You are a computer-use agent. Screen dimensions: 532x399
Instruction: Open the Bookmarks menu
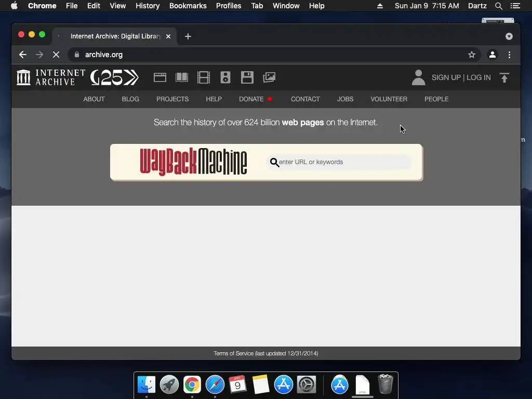click(x=188, y=6)
